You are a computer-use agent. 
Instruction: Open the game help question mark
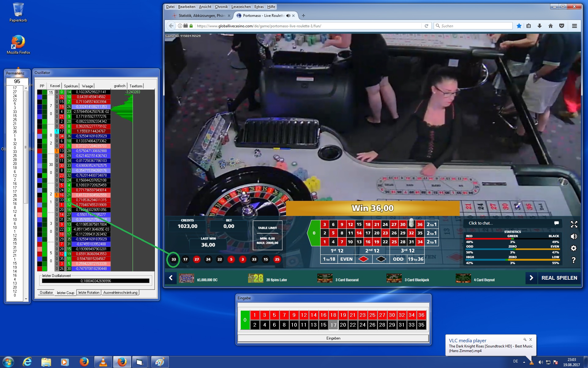click(574, 260)
